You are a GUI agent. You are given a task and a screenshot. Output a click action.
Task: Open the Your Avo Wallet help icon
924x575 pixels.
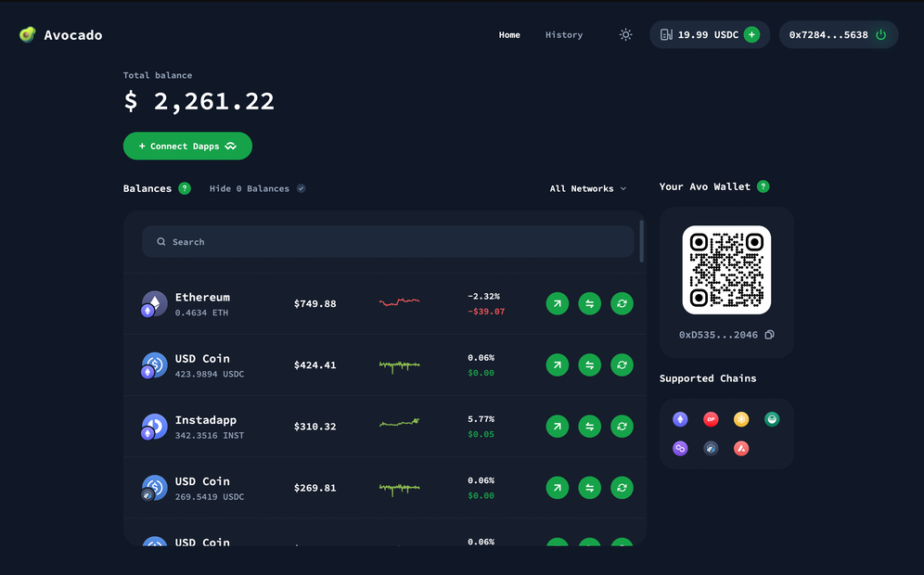[x=763, y=186]
